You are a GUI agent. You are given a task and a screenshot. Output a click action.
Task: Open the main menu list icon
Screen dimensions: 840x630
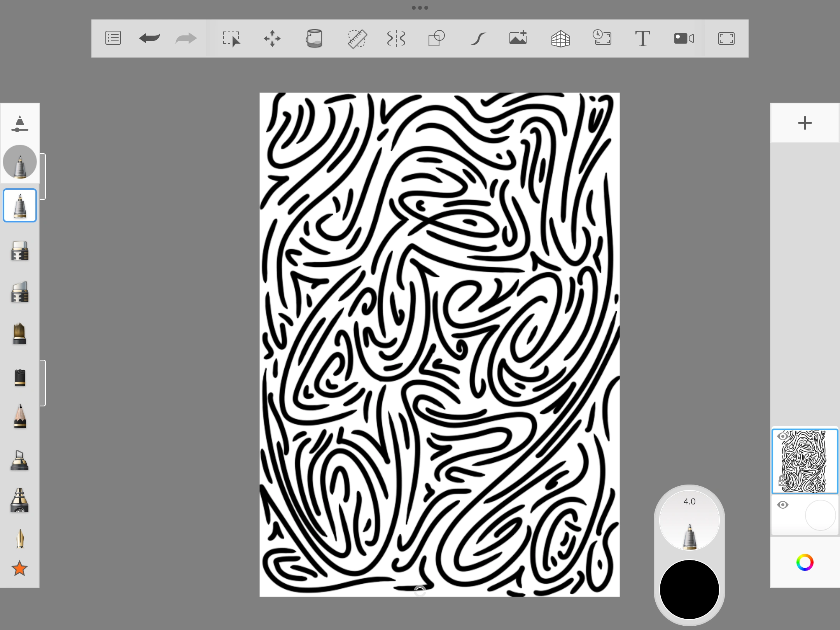click(x=113, y=38)
